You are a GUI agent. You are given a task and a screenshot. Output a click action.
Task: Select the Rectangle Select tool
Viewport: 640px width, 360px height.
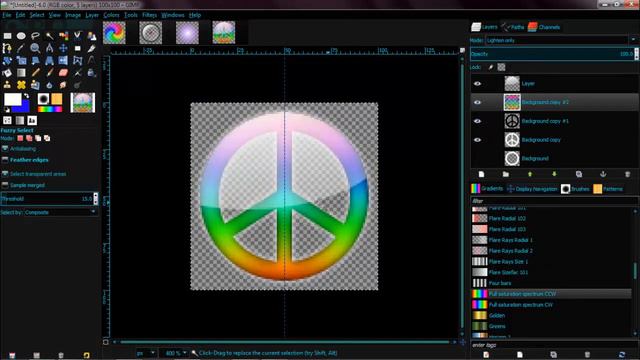(7, 36)
